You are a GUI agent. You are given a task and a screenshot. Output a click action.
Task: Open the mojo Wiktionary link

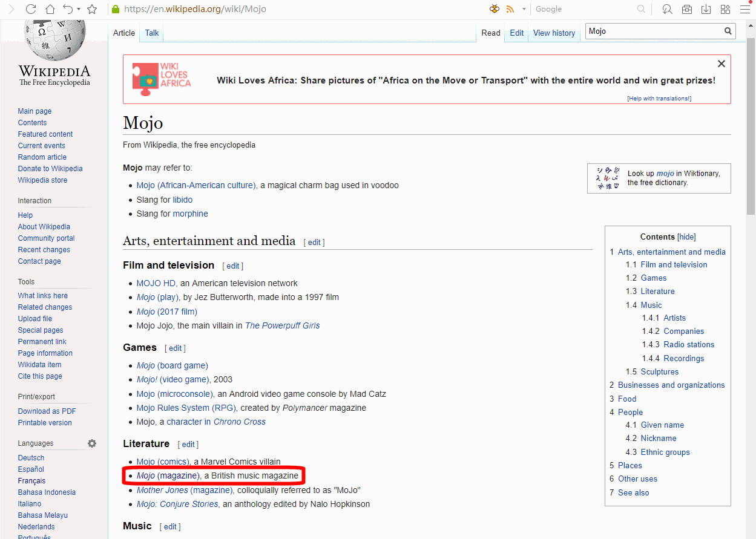pyautogui.click(x=665, y=174)
